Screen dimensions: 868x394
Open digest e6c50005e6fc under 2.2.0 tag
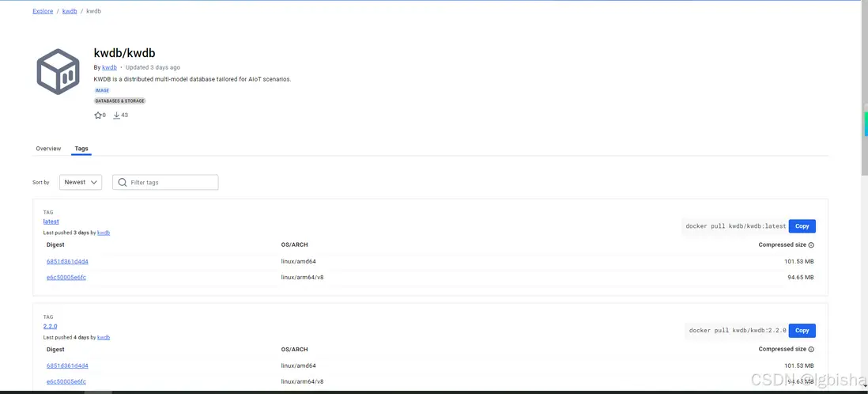(66, 382)
